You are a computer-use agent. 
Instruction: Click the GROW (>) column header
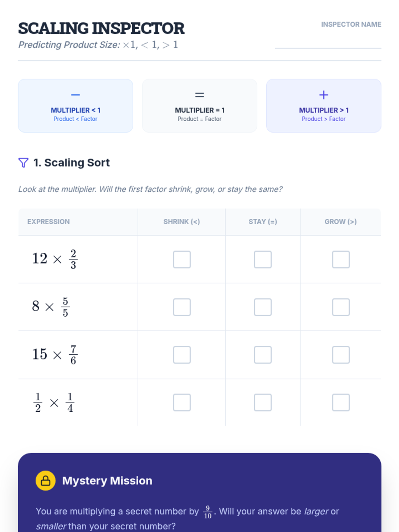click(340, 222)
